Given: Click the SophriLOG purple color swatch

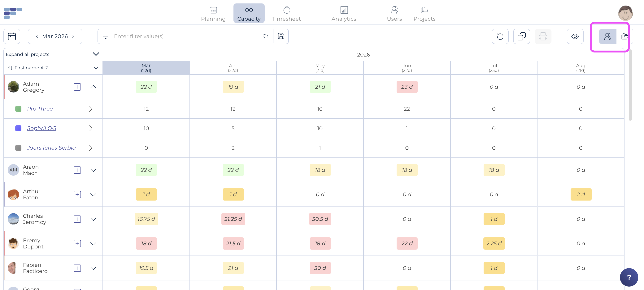Looking at the screenshot, I should 18,128.
